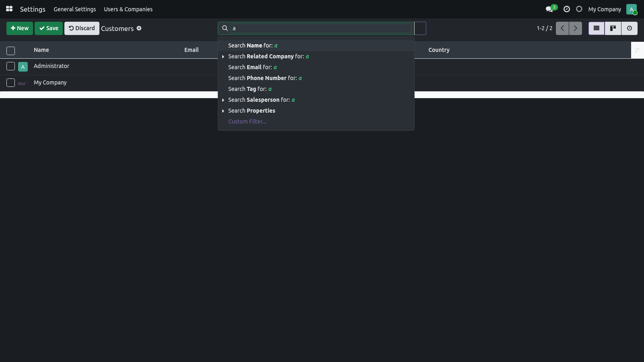Switch to list view
The width and height of the screenshot is (644, 362).
(x=597, y=28)
